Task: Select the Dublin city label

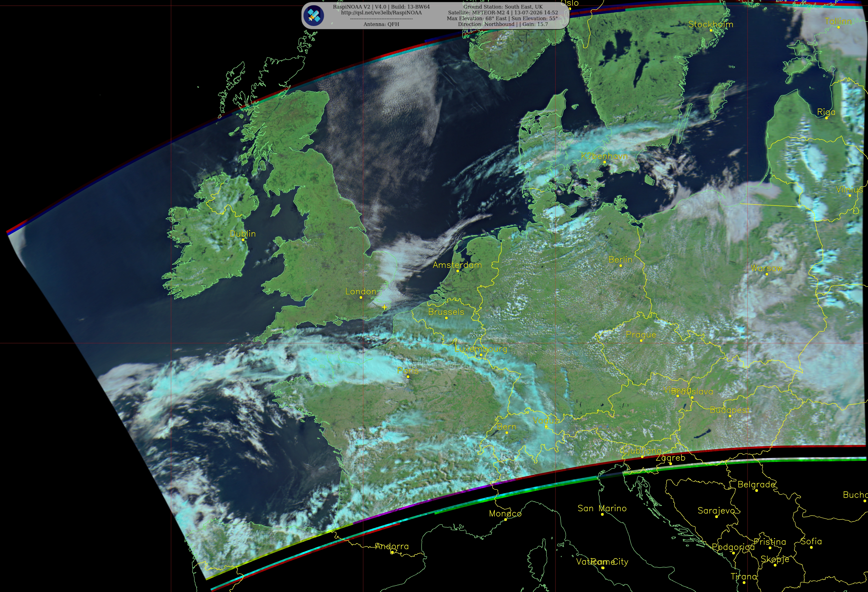Action: (x=243, y=234)
